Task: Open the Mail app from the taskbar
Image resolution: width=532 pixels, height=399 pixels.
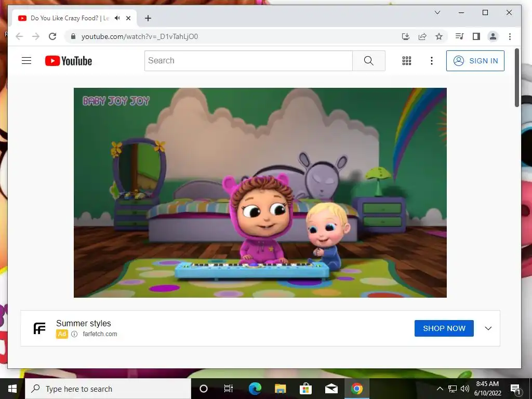Action: 331,389
